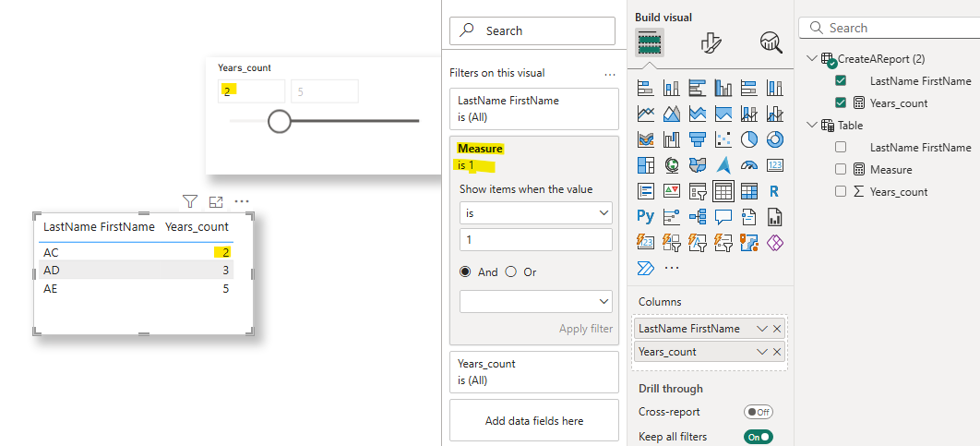The image size is (980, 446).
Task: Select the key influencers visual
Action: coord(671,216)
